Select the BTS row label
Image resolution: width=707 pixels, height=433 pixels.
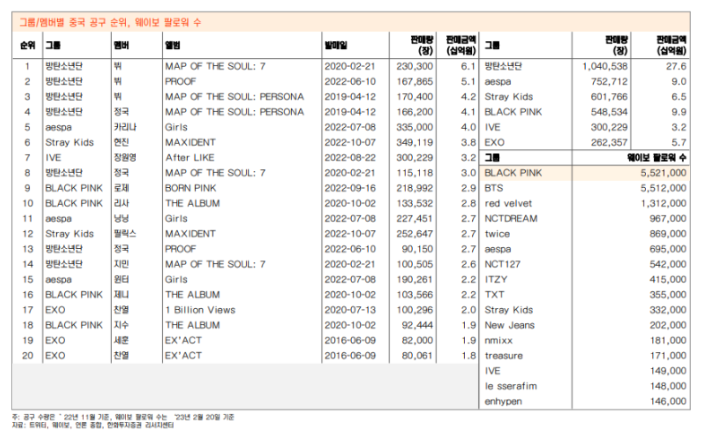494,188
